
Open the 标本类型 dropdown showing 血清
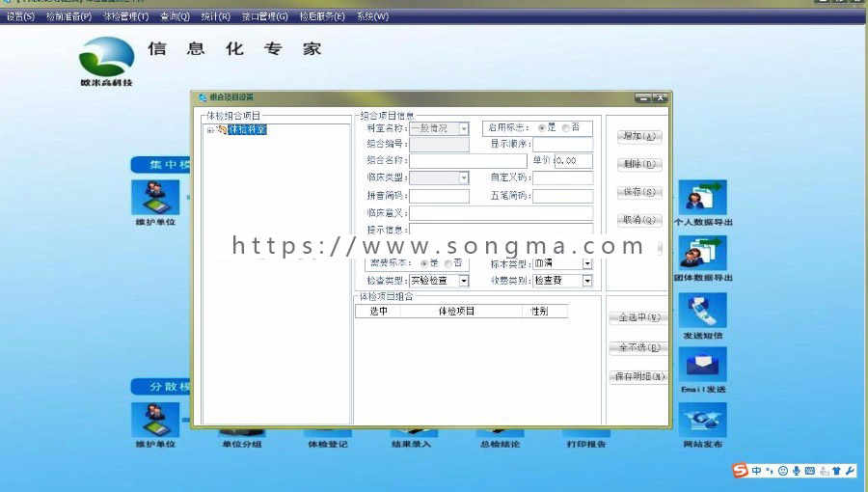point(587,263)
